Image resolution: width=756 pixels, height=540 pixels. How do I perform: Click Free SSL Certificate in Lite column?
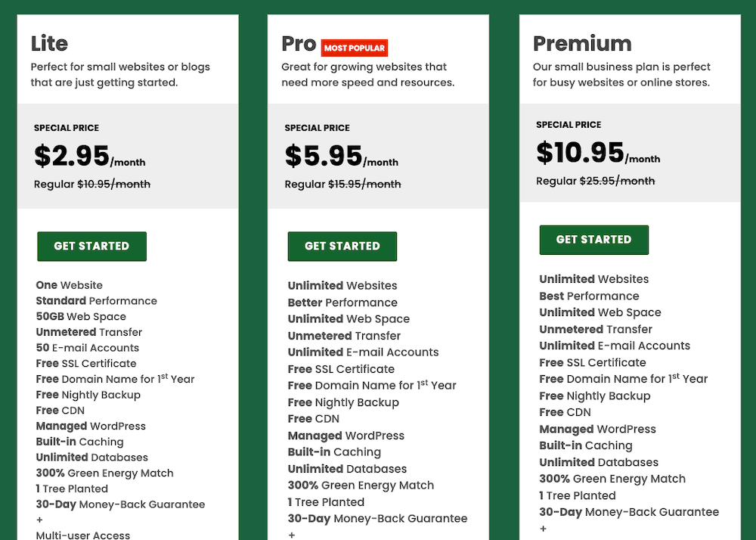point(85,363)
